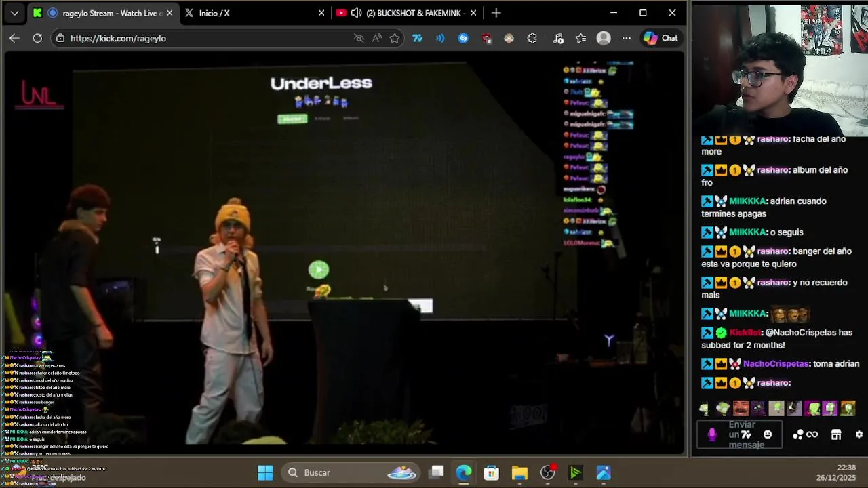The height and width of the screenshot is (488, 868).
Task: Switch to the BUCKSHOT & FAKEMINK YouTube tab
Action: pos(407,13)
